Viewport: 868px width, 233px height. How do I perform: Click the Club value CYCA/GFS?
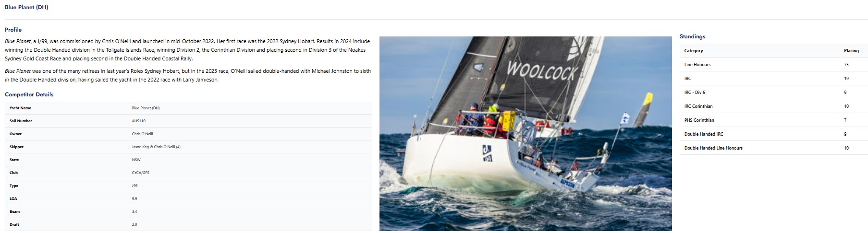tap(141, 173)
